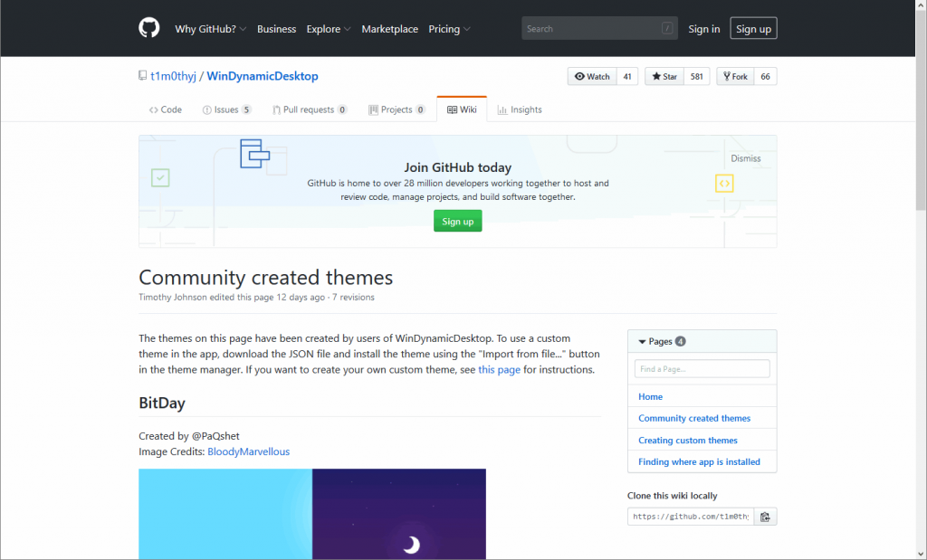927x560 pixels.
Task: Star the WinDynamicDesktop repository
Action: 664,77
